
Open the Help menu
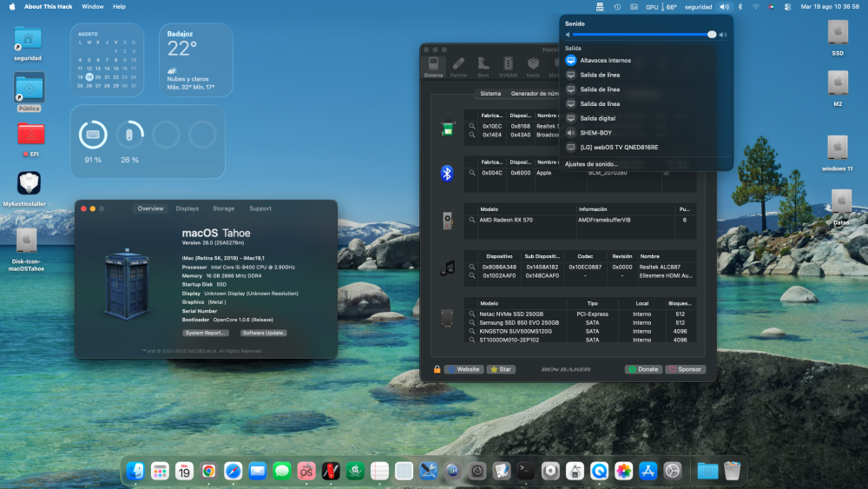coord(119,7)
